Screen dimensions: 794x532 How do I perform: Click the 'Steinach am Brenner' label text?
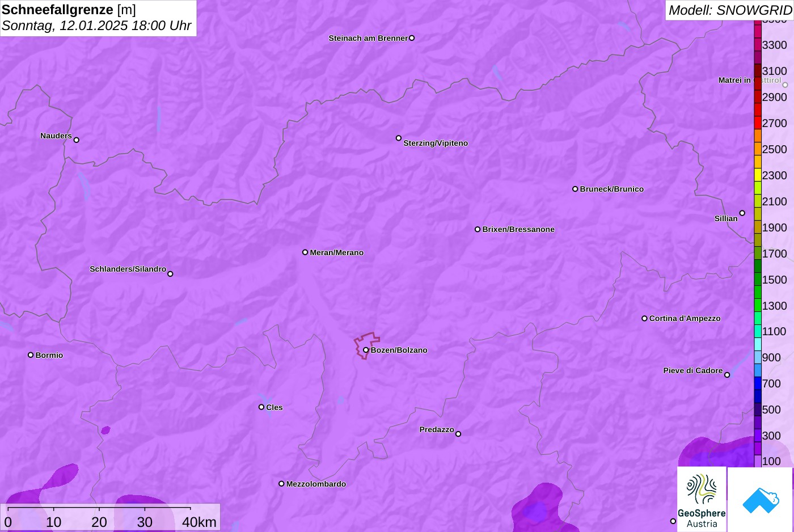point(368,38)
